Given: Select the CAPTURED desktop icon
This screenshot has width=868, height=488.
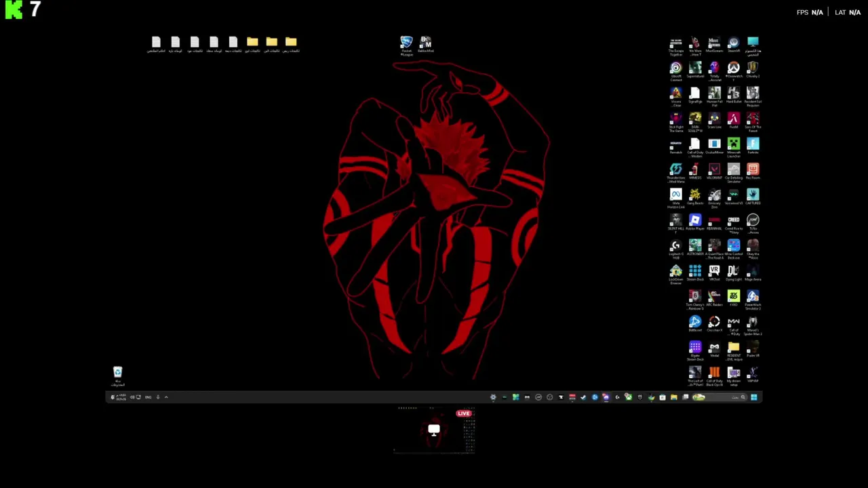Looking at the screenshot, I should click(x=753, y=198).
